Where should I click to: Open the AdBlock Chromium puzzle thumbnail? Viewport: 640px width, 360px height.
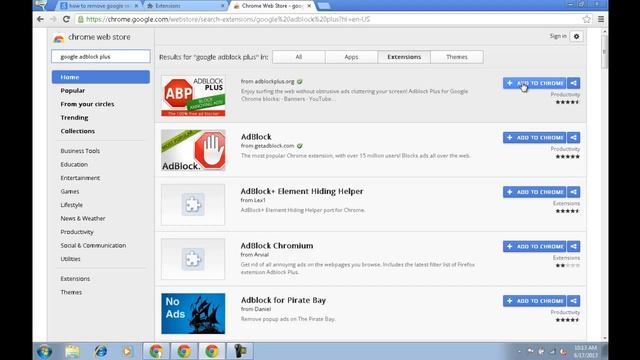coord(193,259)
